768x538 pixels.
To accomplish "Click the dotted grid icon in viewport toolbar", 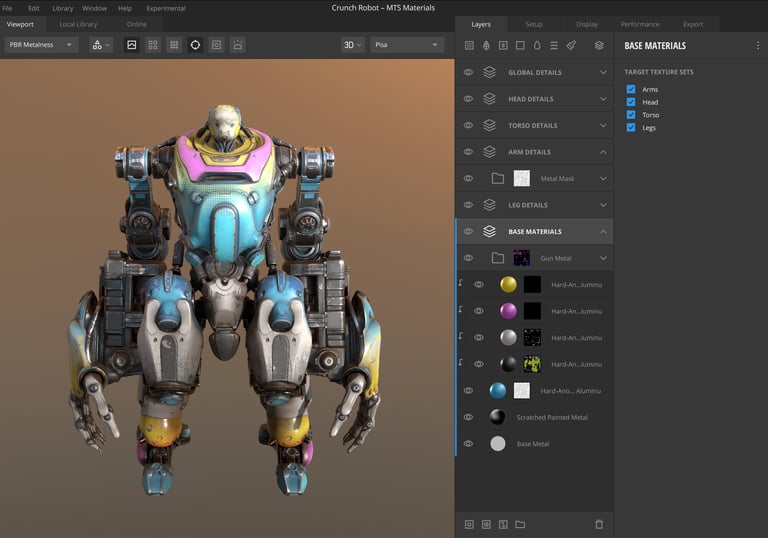I will pyautogui.click(x=173, y=45).
